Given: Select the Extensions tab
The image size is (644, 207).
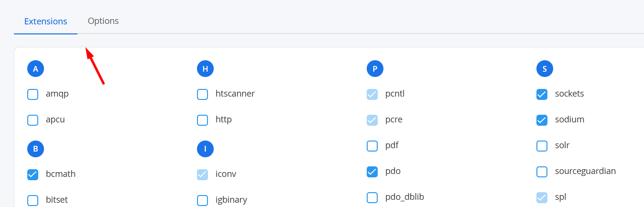Looking at the screenshot, I should [x=46, y=22].
